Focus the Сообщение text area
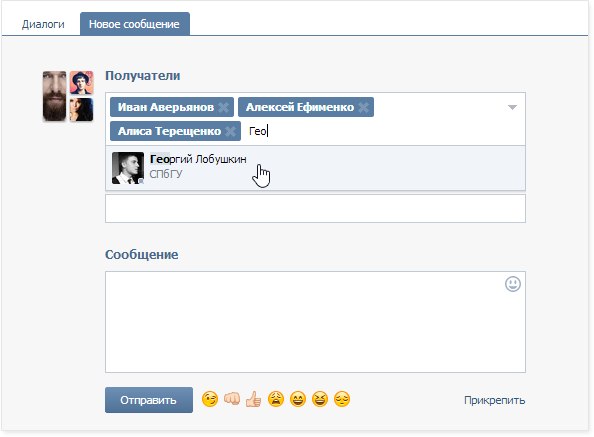The height and width of the screenshot is (437, 594). pyautogui.click(x=315, y=322)
